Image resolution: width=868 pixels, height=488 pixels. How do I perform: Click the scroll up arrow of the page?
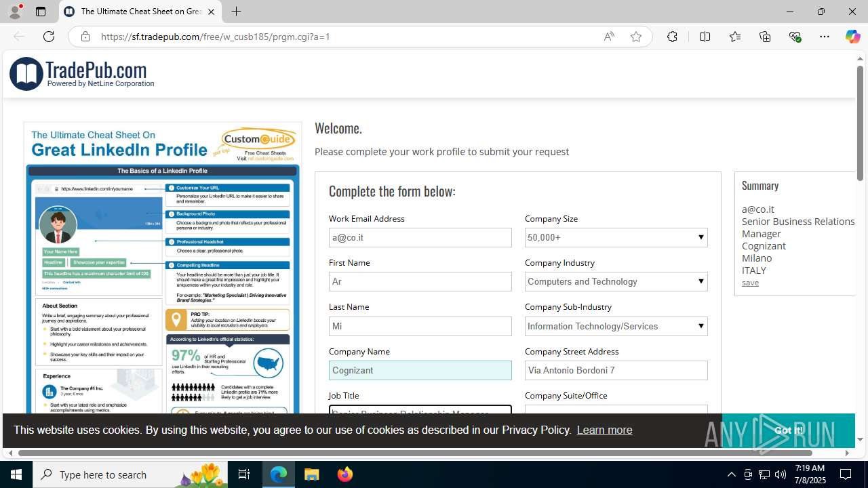point(860,58)
